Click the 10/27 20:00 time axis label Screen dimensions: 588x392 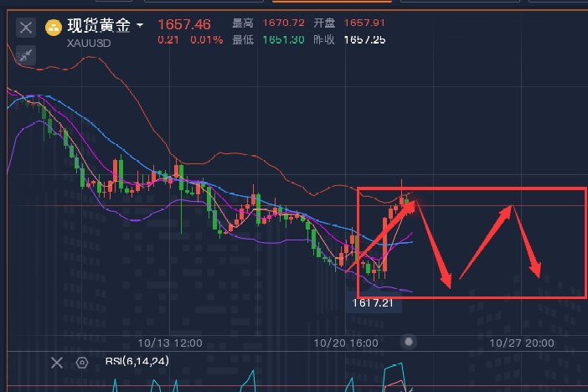coord(521,343)
